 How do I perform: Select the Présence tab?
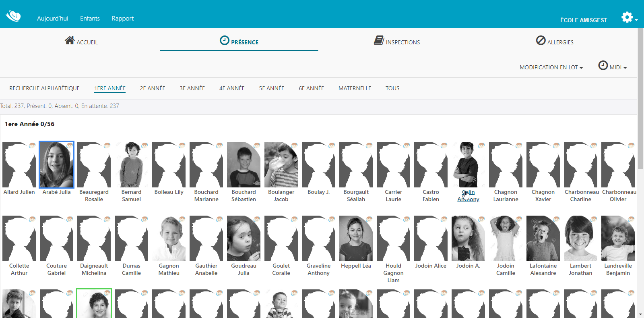239,41
